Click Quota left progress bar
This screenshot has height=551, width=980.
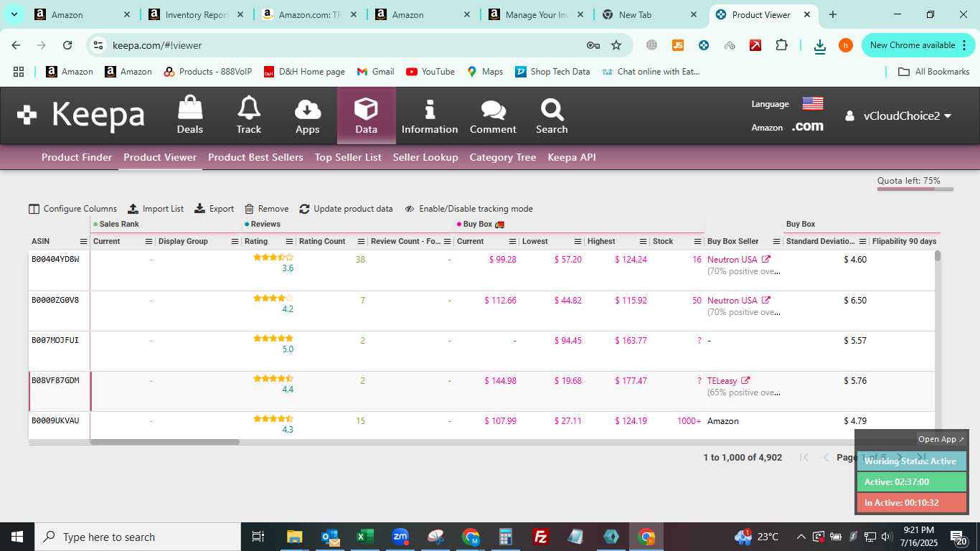[915, 189]
